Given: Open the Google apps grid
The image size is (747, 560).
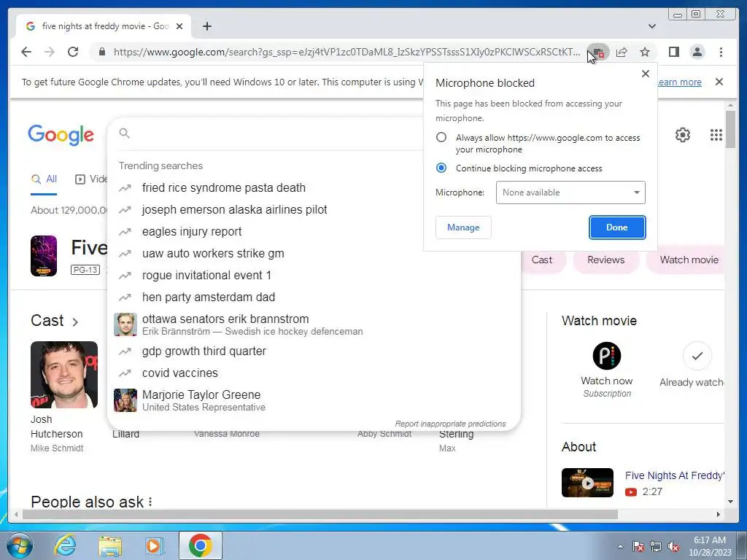Looking at the screenshot, I should point(716,135).
